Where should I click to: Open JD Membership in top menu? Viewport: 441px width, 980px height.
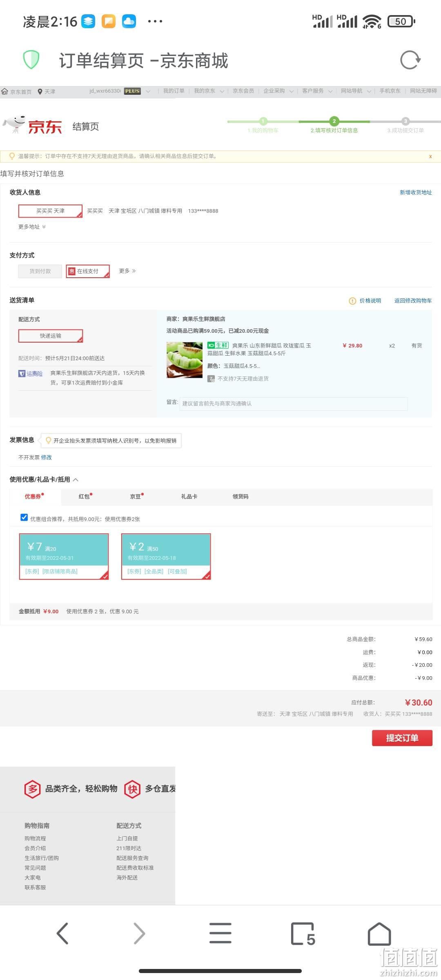pyautogui.click(x=243, y=91)
